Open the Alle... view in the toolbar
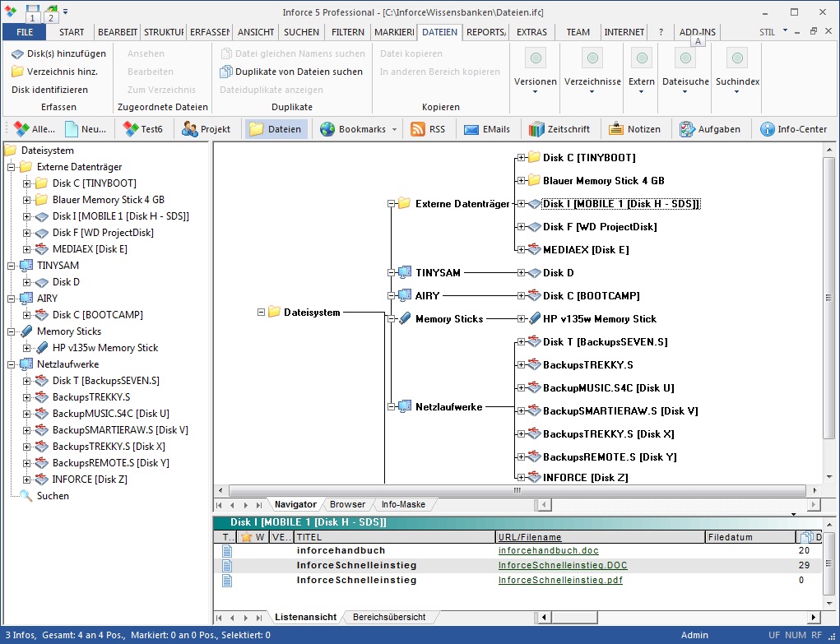This screenshot has width=840, height=644. [35, 129]
